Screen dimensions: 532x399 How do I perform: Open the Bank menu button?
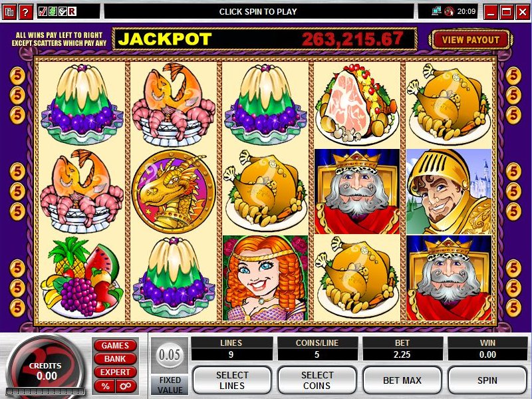[x=115, y=358]
